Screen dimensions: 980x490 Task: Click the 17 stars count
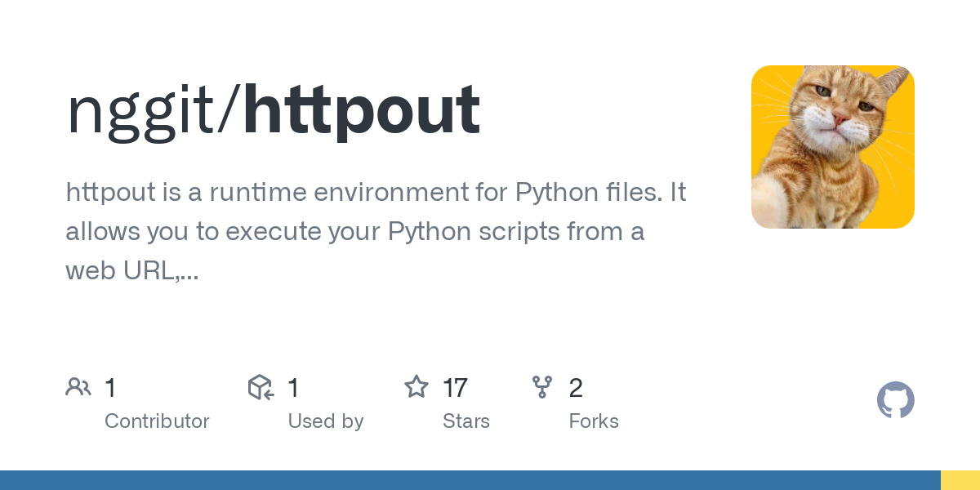455,388
